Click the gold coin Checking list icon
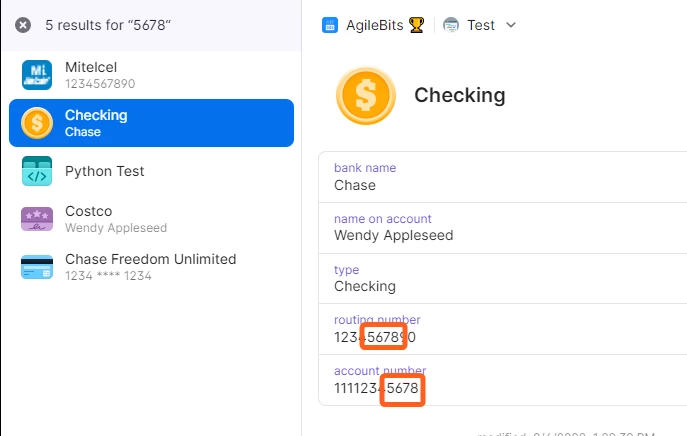 click(x=37, y=123)
